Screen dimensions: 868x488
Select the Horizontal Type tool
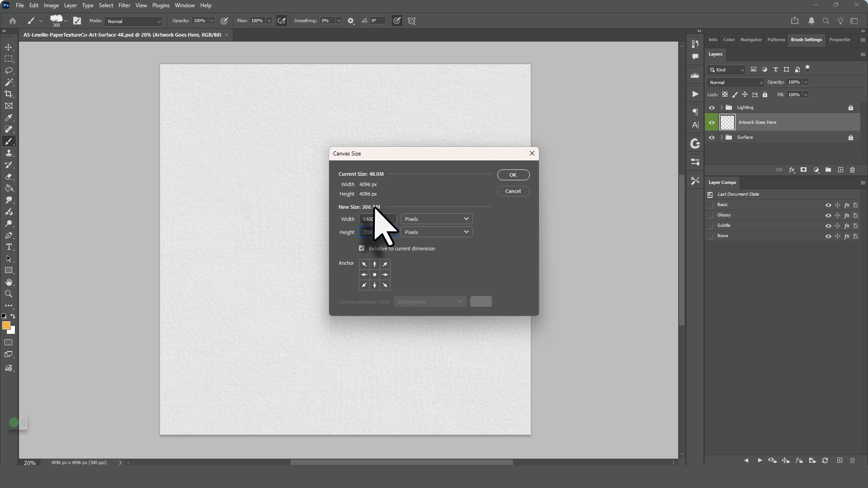[9, 247]
